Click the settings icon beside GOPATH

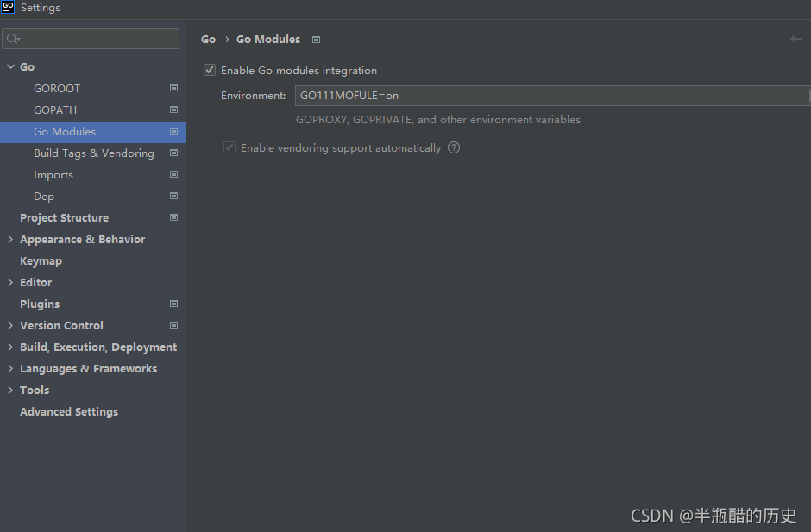click(x=173, y=110)
